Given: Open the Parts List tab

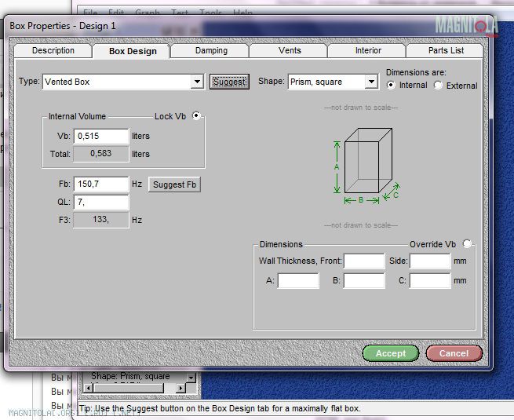Looking at the screenshot, I should click(x=446, y=51).
